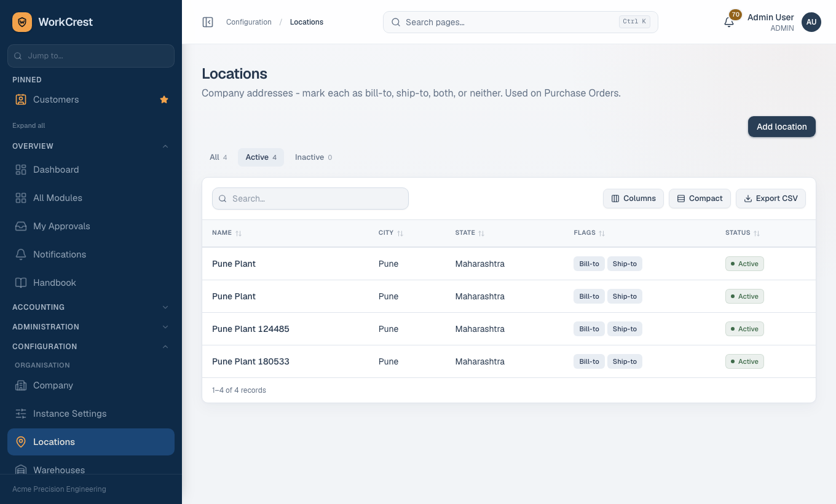Collapse the Overview section
836x504 pixels.
pyautogui.click(x=91, y=146)
